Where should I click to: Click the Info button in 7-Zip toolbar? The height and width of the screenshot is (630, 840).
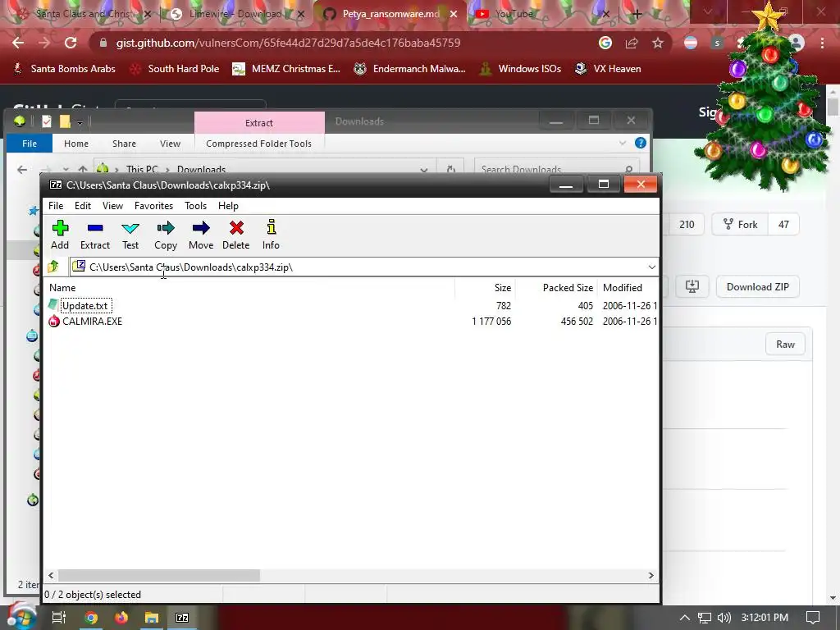point(271,235)
